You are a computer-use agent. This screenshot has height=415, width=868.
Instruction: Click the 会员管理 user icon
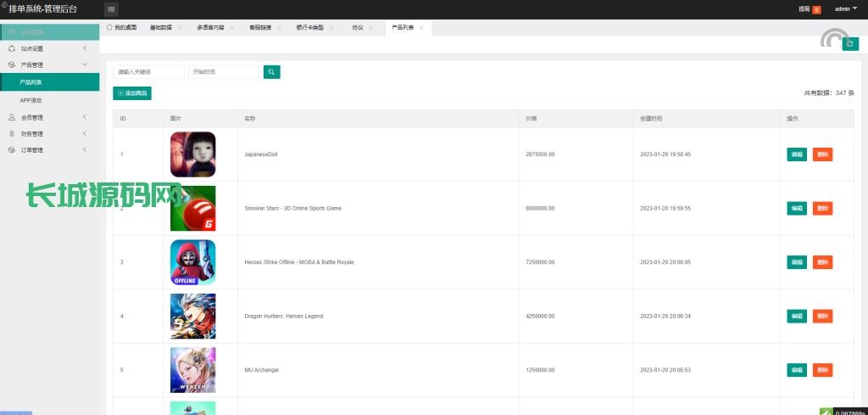(12, 117)
